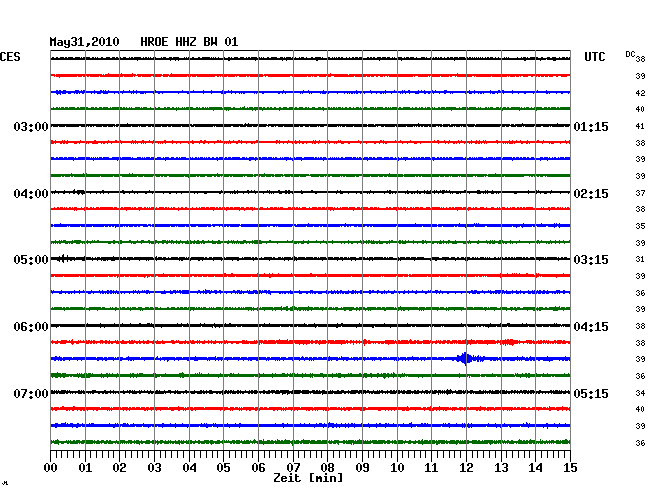
Task: Click minute 00 on the time axis
Action: tap(51, 468)
